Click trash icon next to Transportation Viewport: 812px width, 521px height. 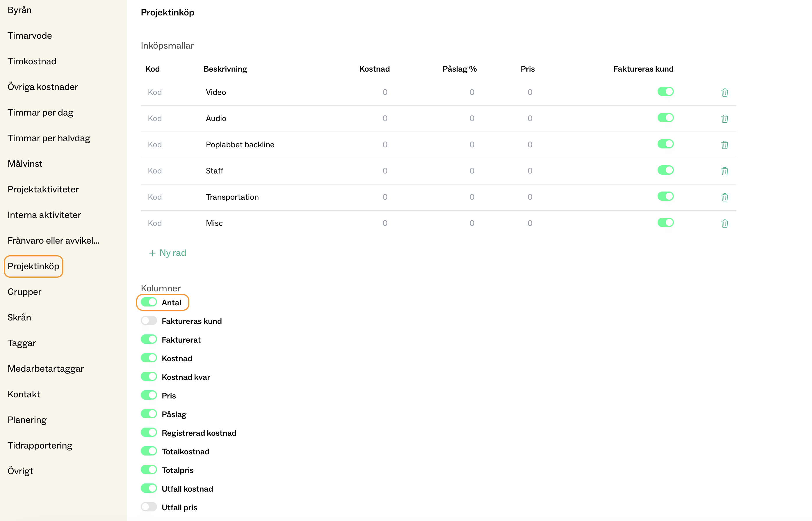click(724, 197)
